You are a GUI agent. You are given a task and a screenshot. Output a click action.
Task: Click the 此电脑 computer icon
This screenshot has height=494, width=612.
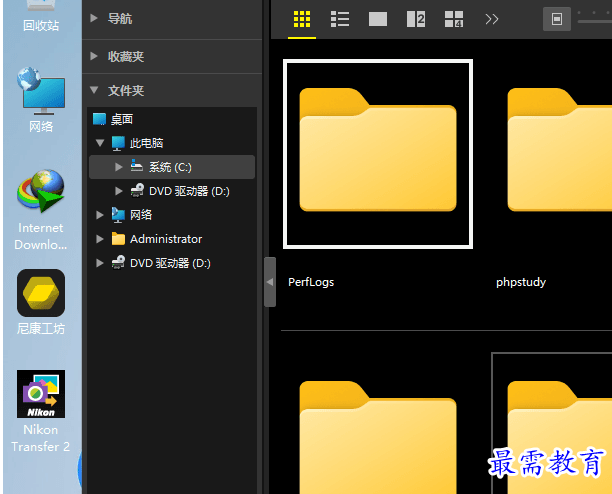[x=118, y=143]
